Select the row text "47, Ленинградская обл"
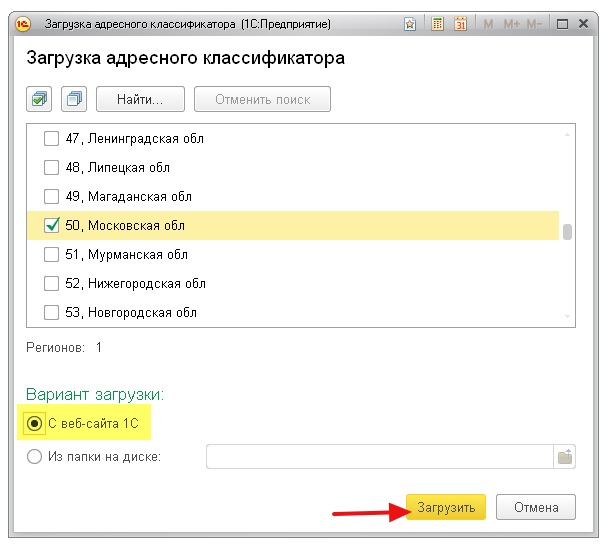614x546 pixels. (x=135, y=138)
